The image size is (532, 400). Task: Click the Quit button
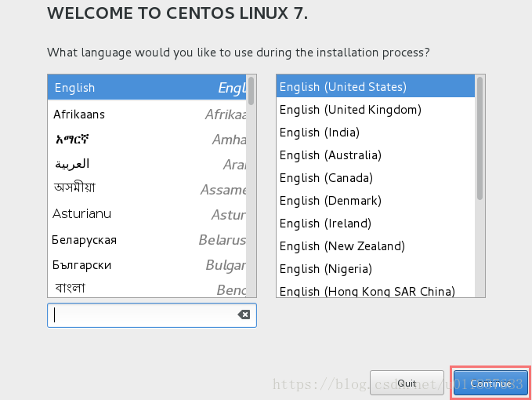pyautogui.click(x=407, y=383)
